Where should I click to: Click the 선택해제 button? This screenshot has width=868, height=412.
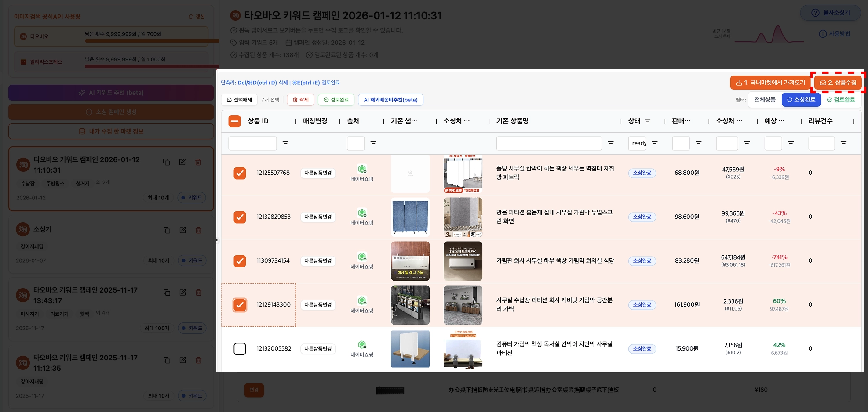click(x=239, y=100)
